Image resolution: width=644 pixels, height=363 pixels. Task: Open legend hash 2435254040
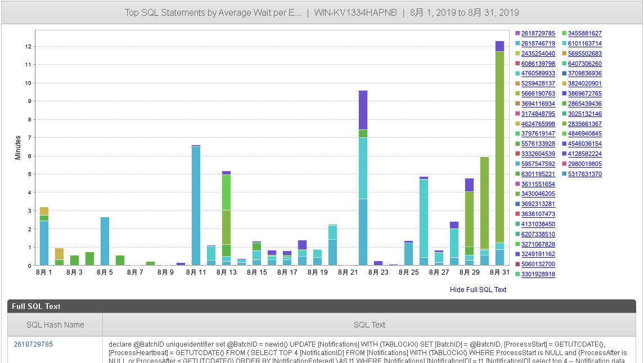click(538, 53)
